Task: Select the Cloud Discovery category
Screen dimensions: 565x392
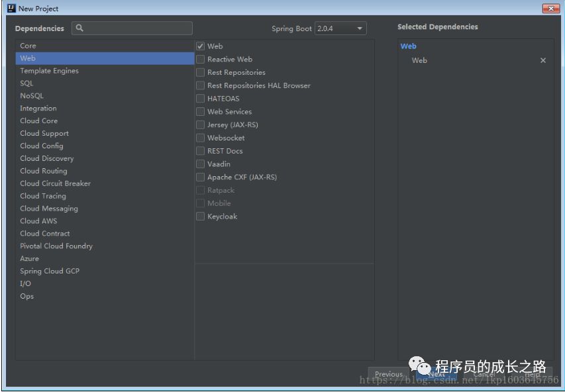Action: point(105,158)
